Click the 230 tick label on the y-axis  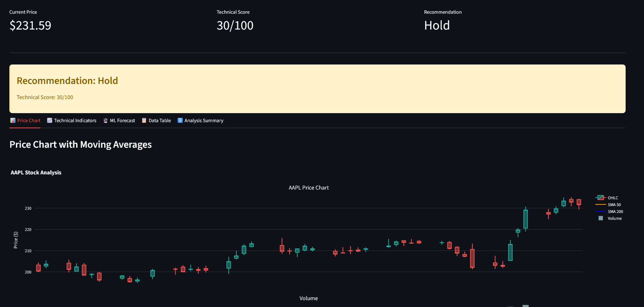pyautogui.click(x=28, y=208)
